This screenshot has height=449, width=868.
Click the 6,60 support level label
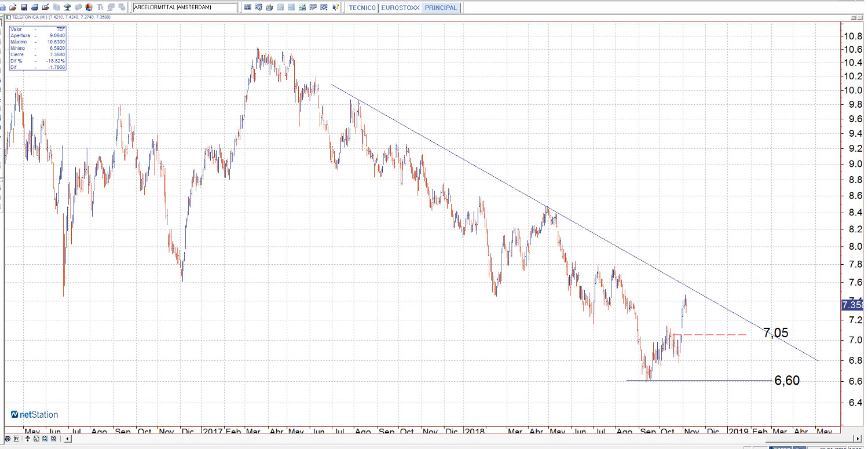787,380
